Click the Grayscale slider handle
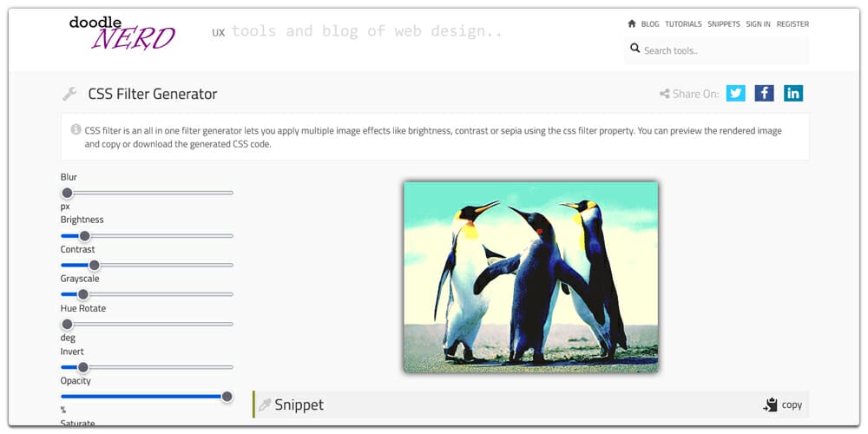868x434 pixels. coord(83,294)
